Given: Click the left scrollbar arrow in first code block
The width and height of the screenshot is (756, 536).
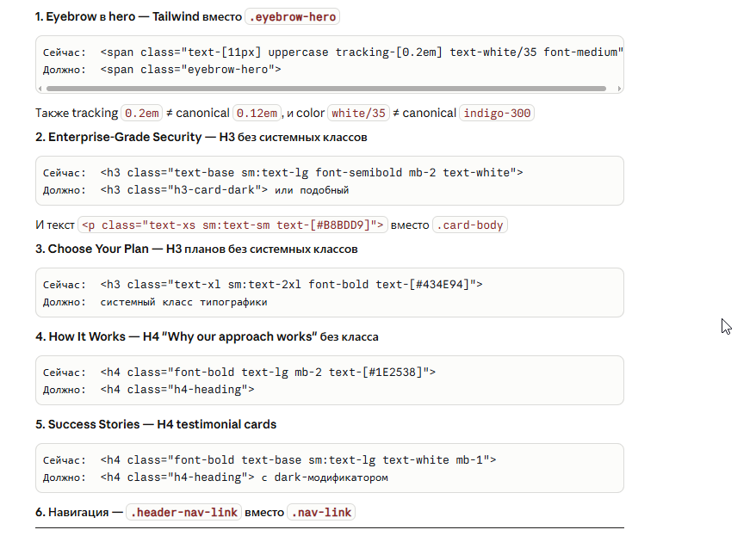Looking at the screenshot, I should pyautogui.click(x=40, y=88).
